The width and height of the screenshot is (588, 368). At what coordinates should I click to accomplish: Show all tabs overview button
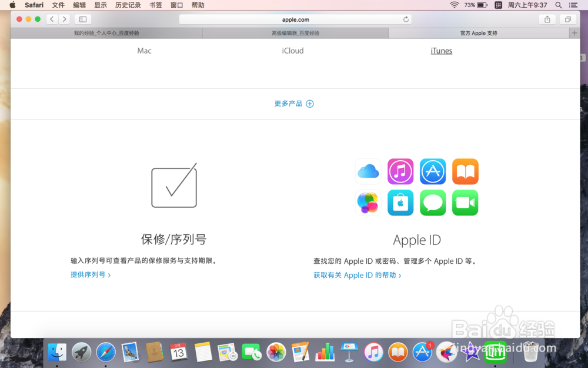568,19
